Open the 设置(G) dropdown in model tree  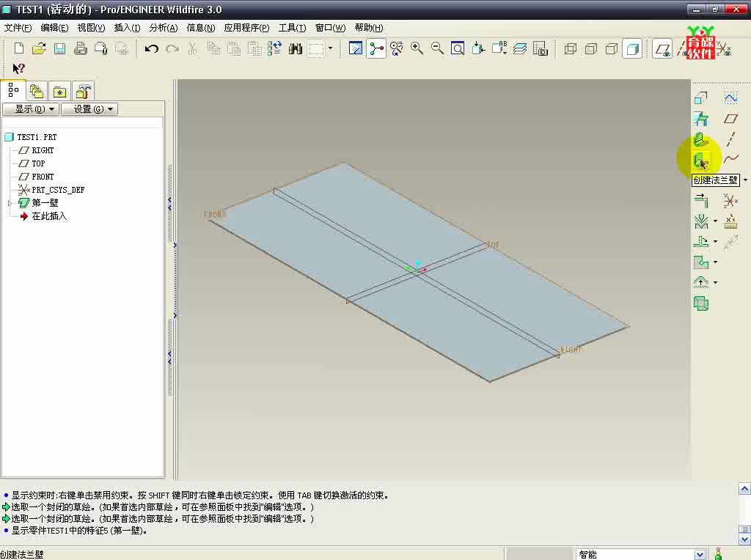(89, 109)
